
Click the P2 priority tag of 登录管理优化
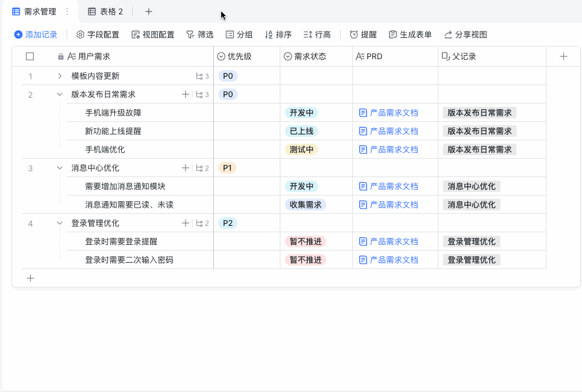228,223
